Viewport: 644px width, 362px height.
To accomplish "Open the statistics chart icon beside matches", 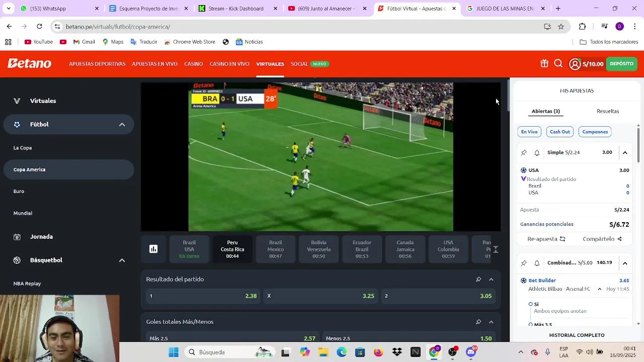I will 153,249.
